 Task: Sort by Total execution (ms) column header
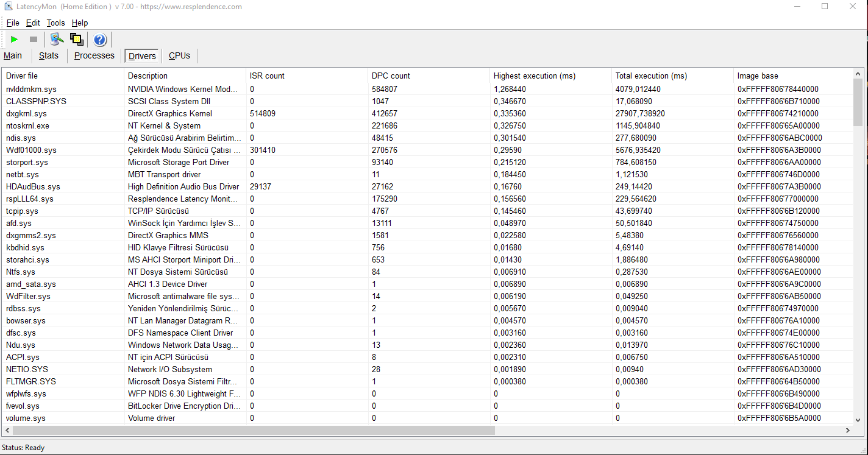click(673, 76)
